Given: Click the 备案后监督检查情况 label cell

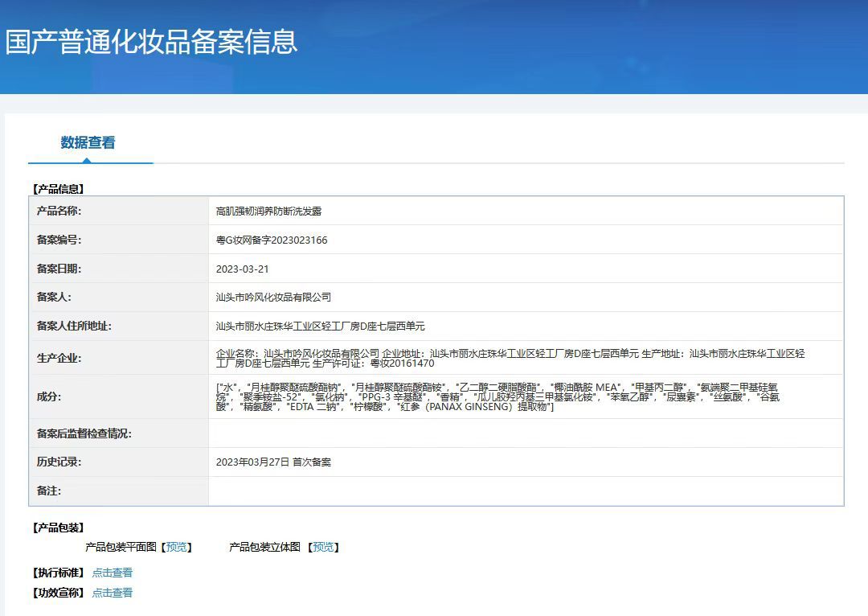Looking at the screenshot, I should click(x=118, y=433).
